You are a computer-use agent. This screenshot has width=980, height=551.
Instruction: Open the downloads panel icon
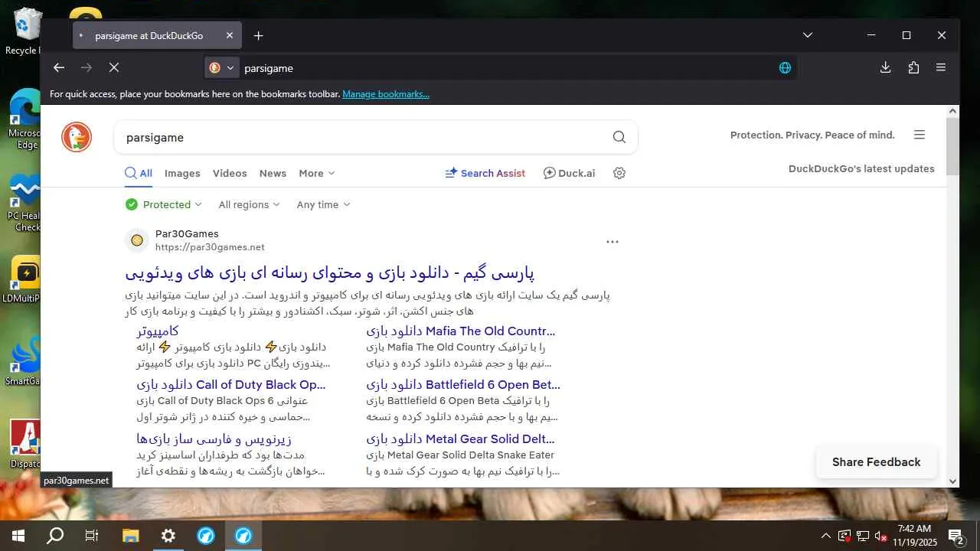(x=886, y=67)
